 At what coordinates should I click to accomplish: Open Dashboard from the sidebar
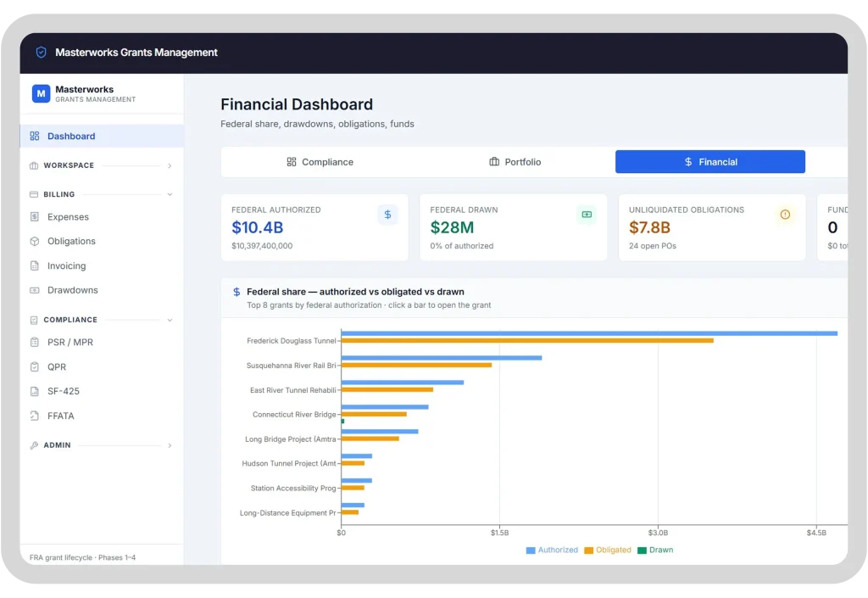click(102, 137)
